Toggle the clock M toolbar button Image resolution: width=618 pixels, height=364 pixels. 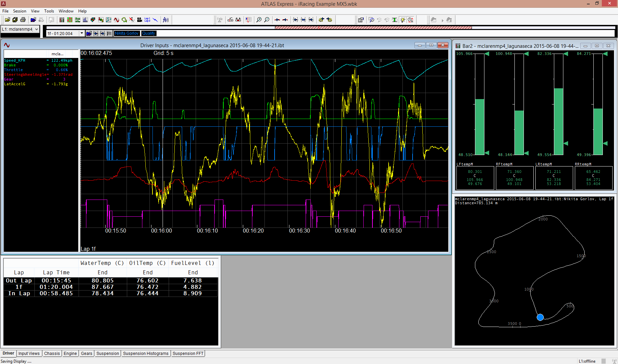coord(410,20)
